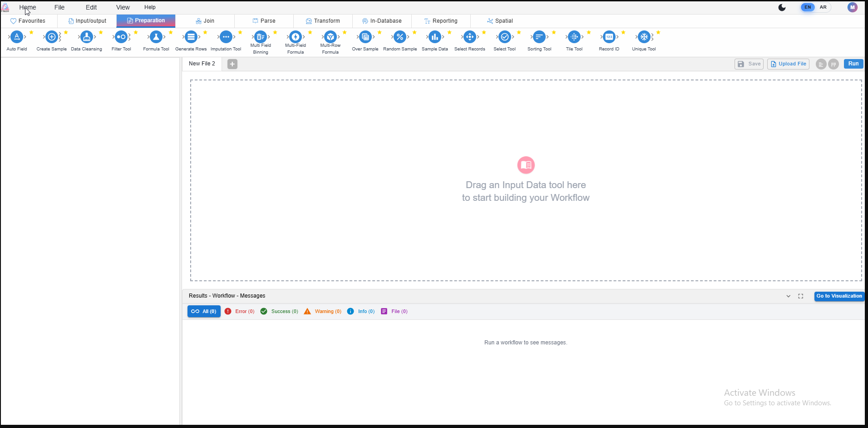Image resolution: width=868 pixels, height=428 pixels.
Task: Add a new file tab with plus button
Action: pyautogui.click(x=232, y=64)
